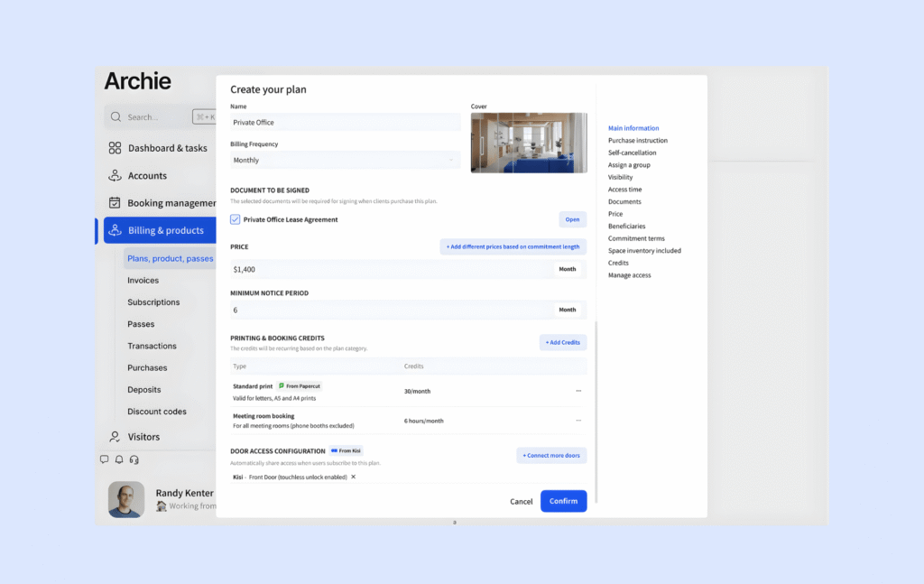Click the headset support icon
Screen dimensions: 924x584
(134, 459)
